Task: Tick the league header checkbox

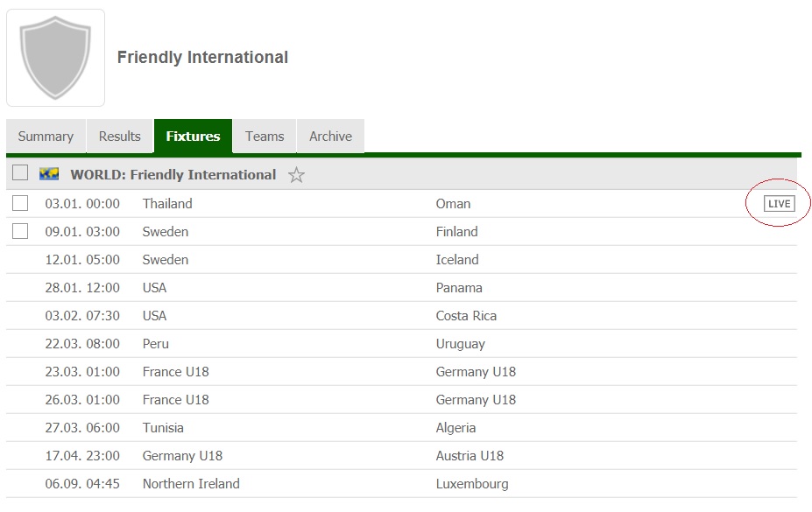Action: [20, 174]
